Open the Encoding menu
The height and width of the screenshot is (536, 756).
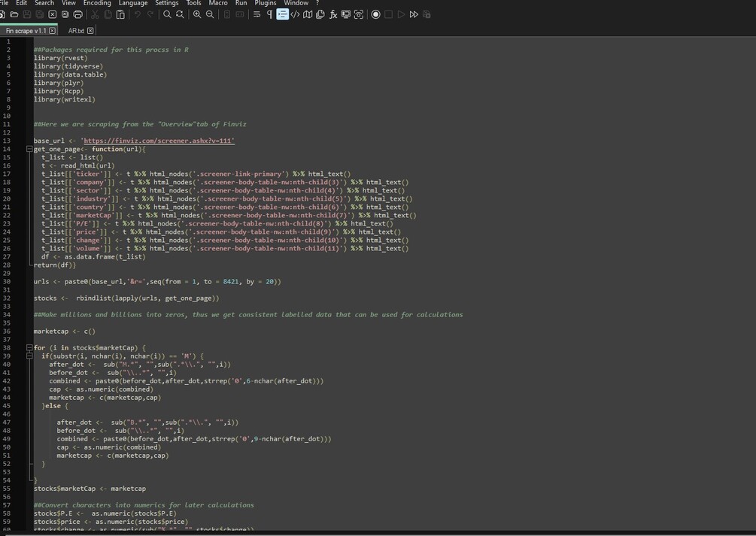click(x=97, y=3)
